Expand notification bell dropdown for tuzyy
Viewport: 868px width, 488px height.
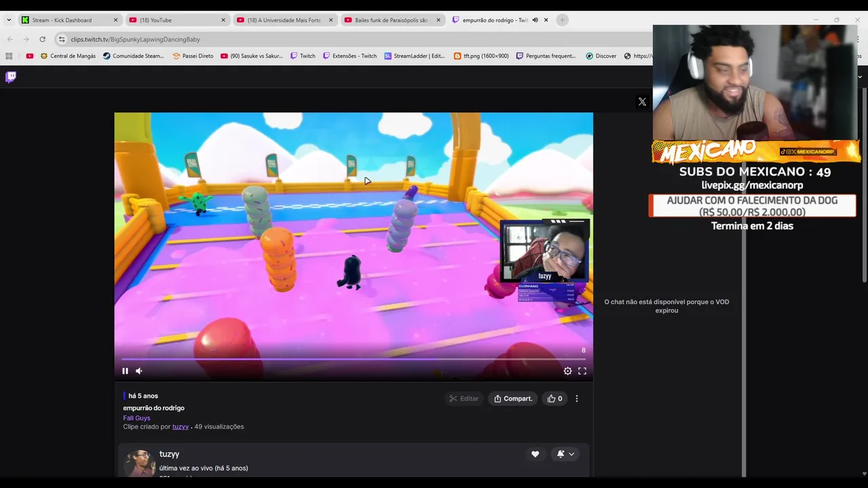point(566,454)
